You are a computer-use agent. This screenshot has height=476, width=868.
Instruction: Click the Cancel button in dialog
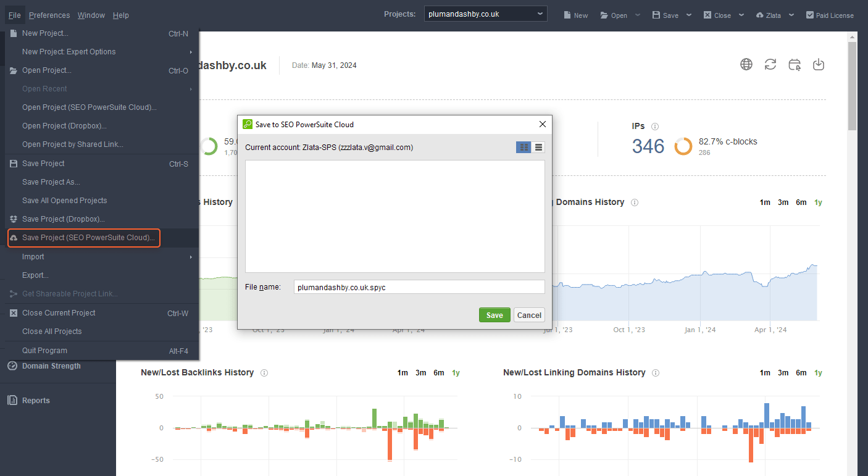click(529, 315)
